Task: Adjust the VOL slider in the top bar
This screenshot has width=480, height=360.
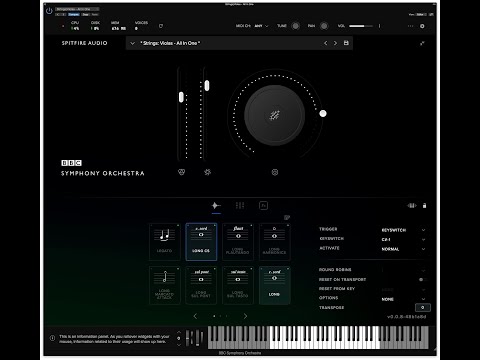Action: tap(361, 26)
